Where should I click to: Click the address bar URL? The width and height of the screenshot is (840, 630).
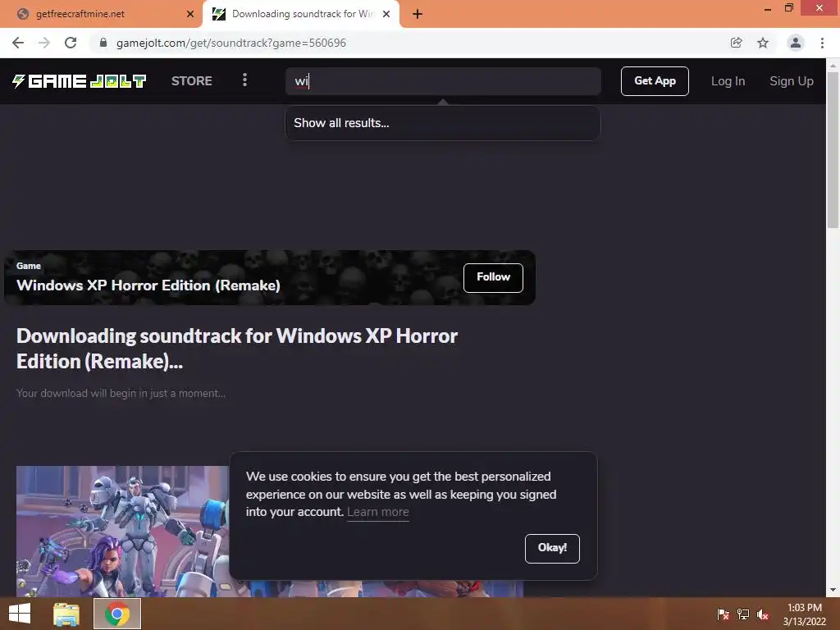(x=231, y=43)
